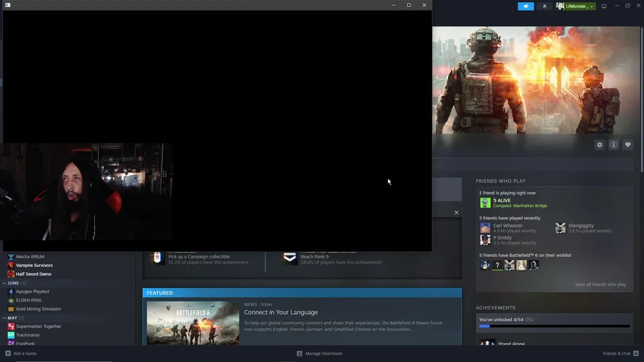The height and width of the screenshot is (362, 644).
Task: Click the Campaign collectible achievement icon
Action: [157, 257]
